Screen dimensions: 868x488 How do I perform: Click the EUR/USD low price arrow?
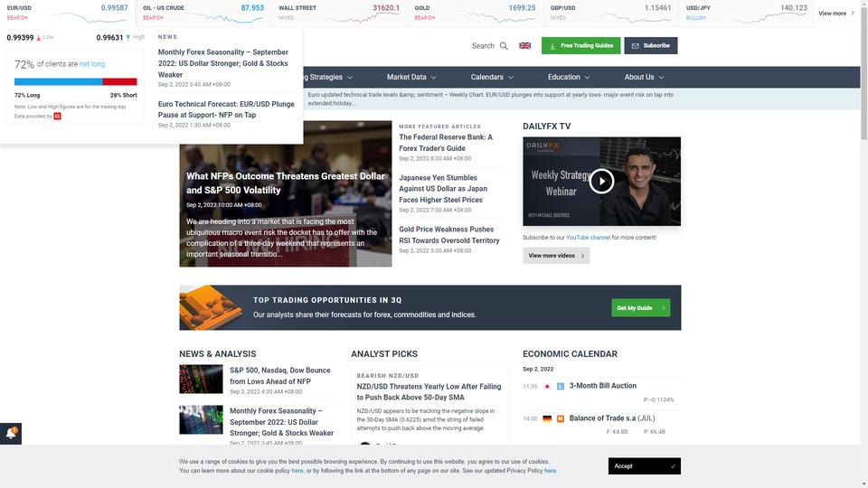tap(38, 38)
